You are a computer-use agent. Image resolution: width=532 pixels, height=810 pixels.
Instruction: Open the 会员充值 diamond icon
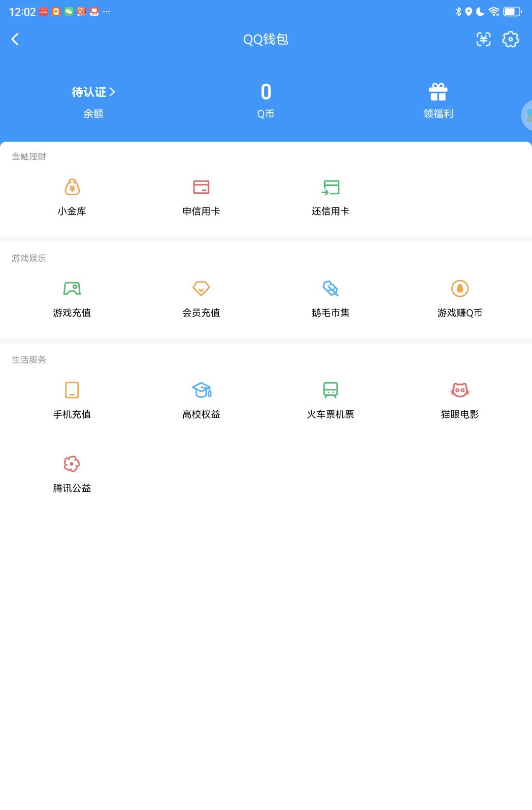(201, 288)
